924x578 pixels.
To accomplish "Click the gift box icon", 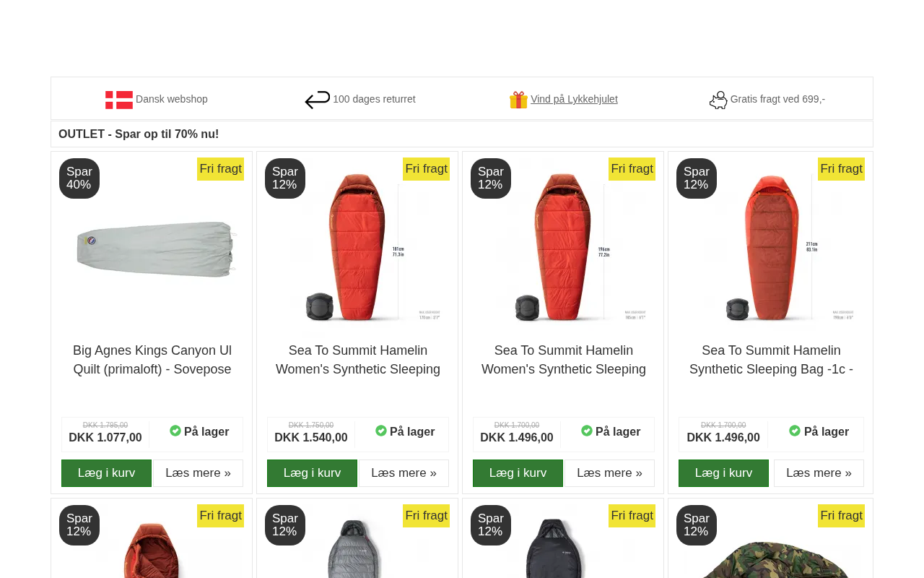I will click(x=518, y=100).
